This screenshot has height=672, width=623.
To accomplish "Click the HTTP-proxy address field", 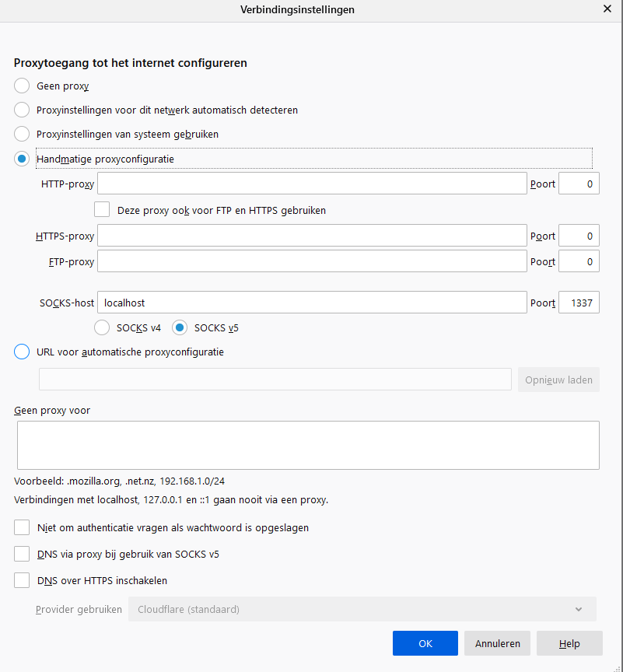I will click(x=312, y=184).
